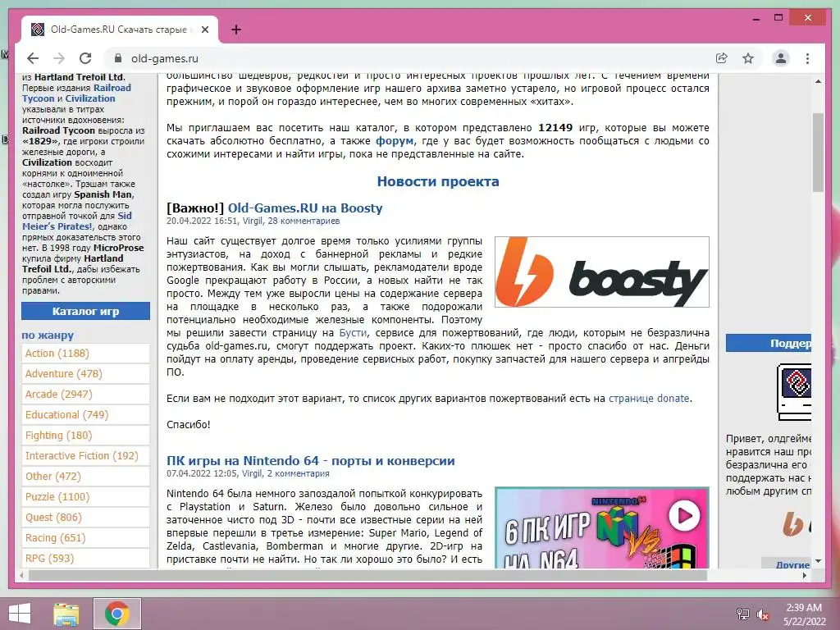Follow the Бусти link in the article
840x630 pixels.
click(x=353, y=333)
